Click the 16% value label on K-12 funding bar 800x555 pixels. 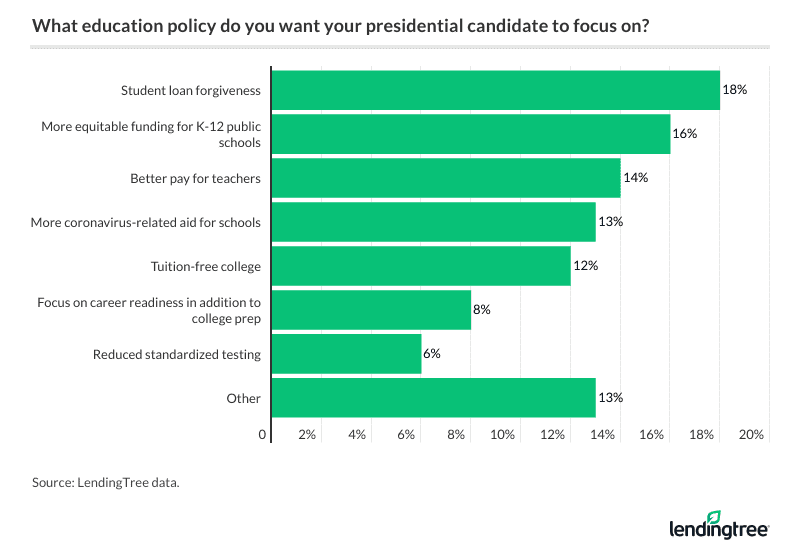(x=685, y=134)
